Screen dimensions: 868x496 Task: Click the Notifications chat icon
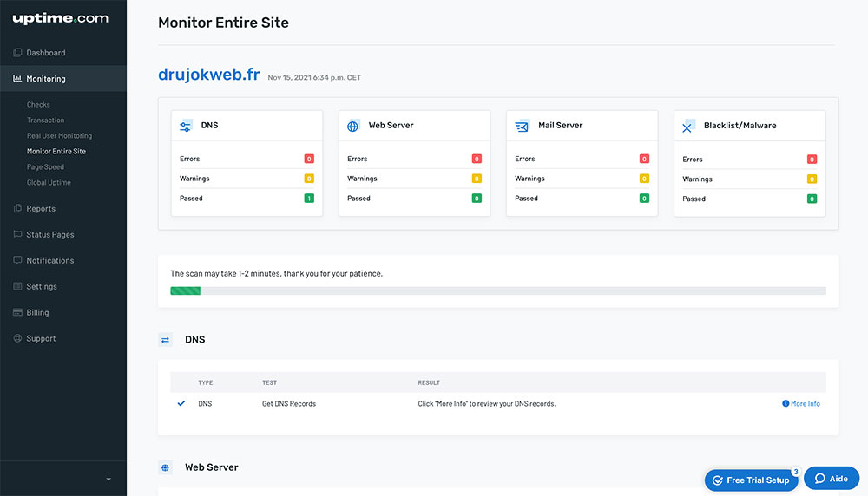[17, 260]
